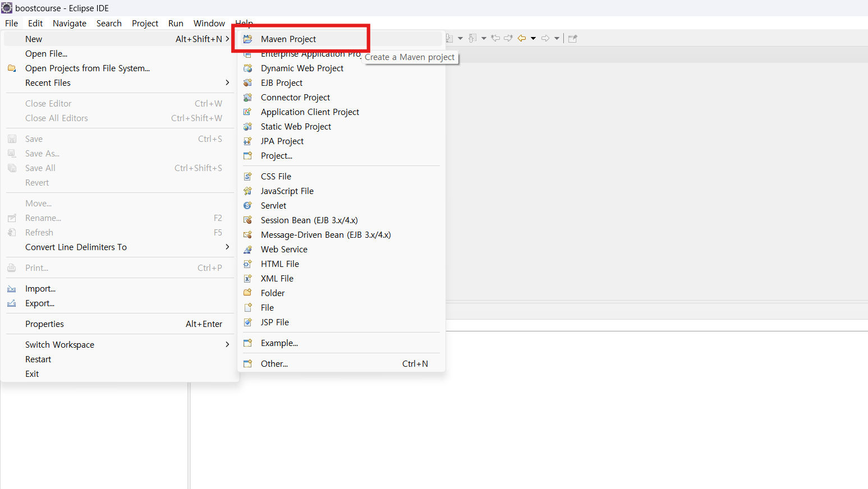
Task: Open the Forward history dropdown arrow
Action: click(557, 38)
